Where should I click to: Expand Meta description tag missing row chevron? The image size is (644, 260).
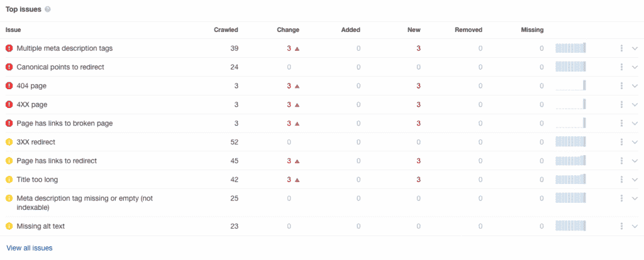coord(635,198)
